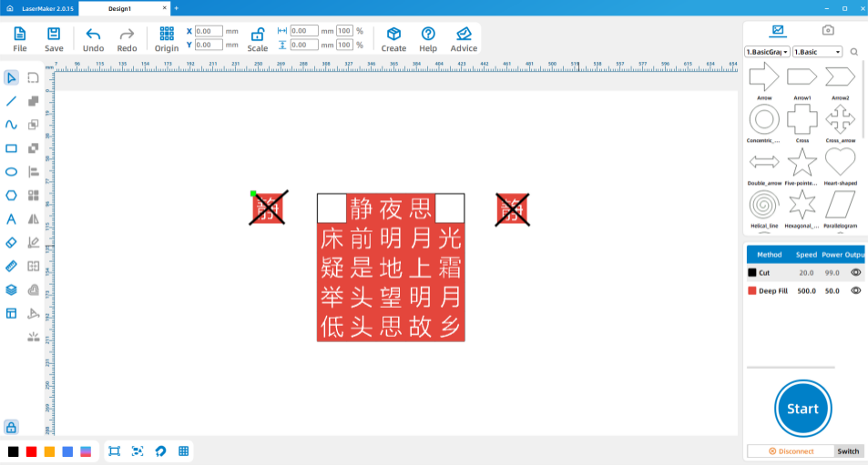Open the shape gallery panel tab
This screenshot has height=466, width=868.
point(778,30)
